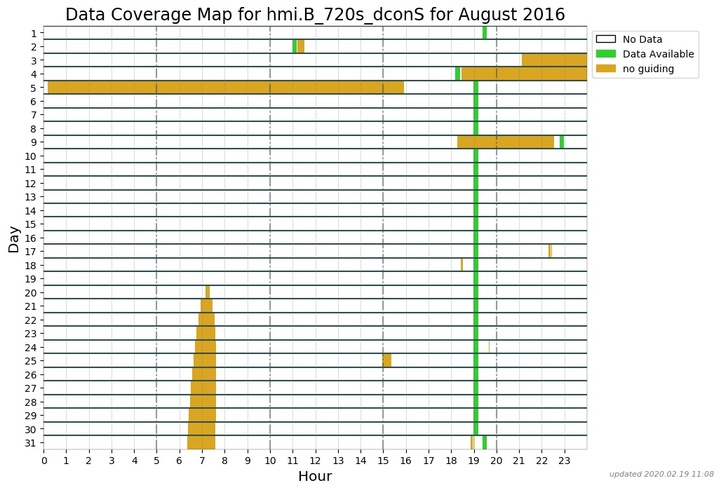Click the small gold marker on day 17

click(x=549, y=251)
